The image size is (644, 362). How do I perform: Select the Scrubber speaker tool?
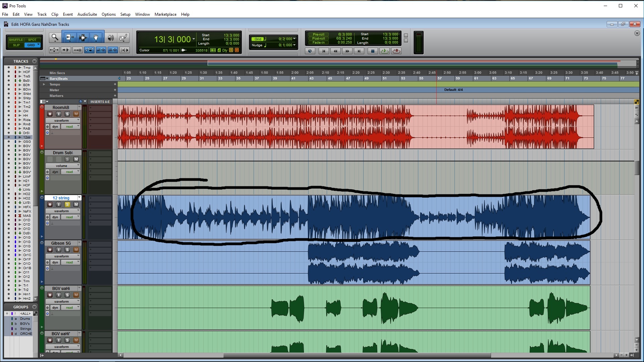tap(111, 38)
